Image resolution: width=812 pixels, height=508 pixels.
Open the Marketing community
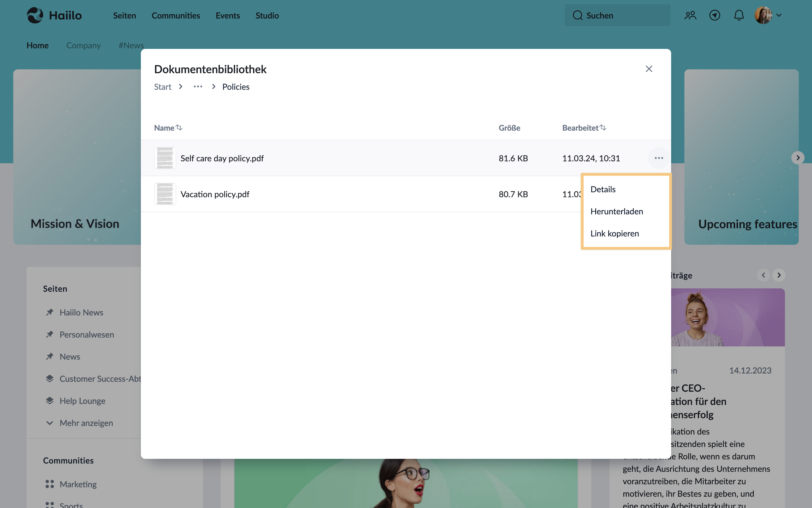[78, 484]
